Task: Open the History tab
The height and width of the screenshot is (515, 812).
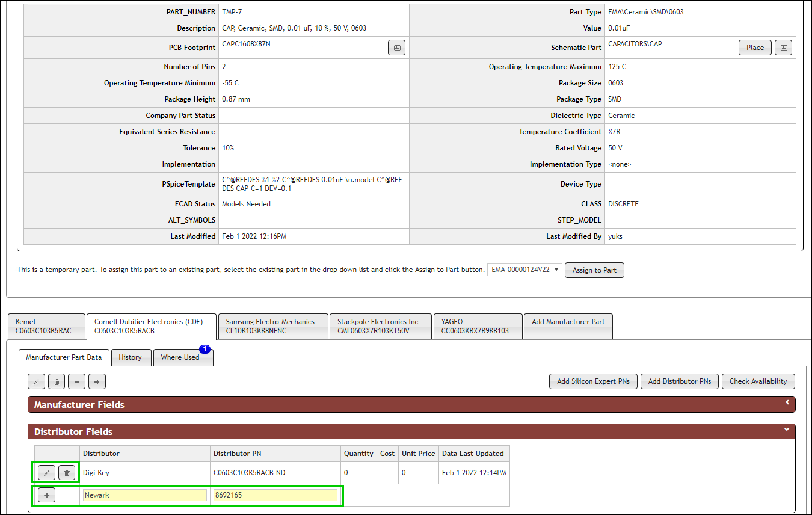Action: click(131, 357)
